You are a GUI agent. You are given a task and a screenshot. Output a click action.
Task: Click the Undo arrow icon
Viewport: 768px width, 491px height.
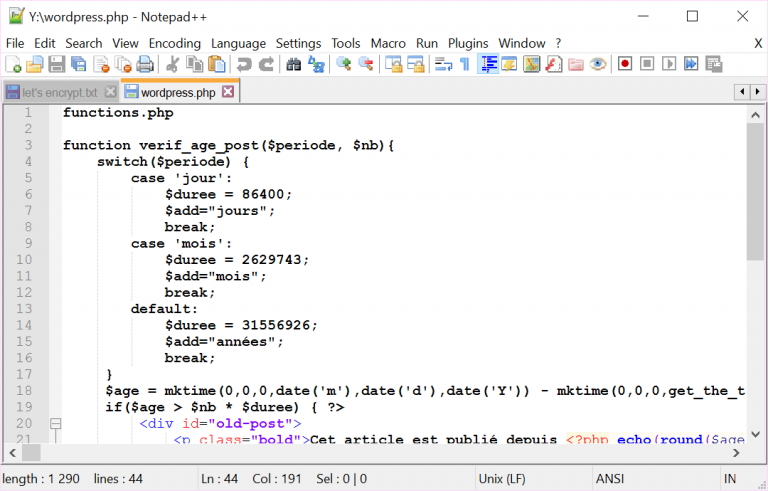pyautogui.click(x=244, y=65)
